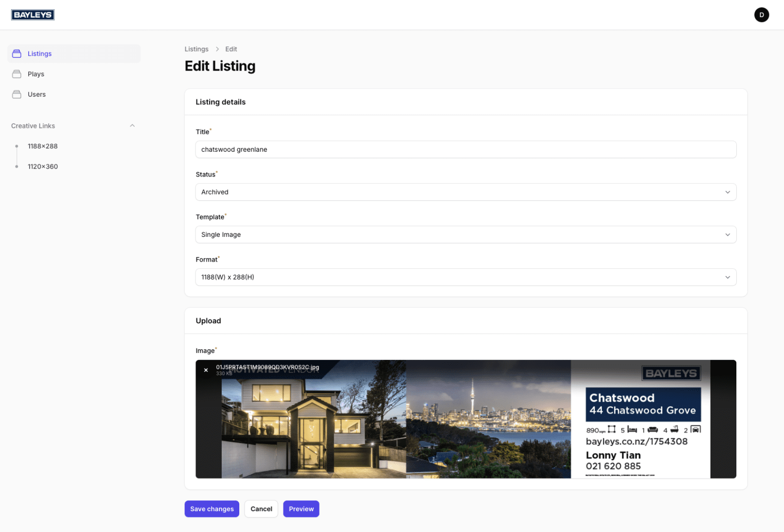Click the Listings breadcrumb link
Viewport: 784px width, 532px height.
(196, 49)
